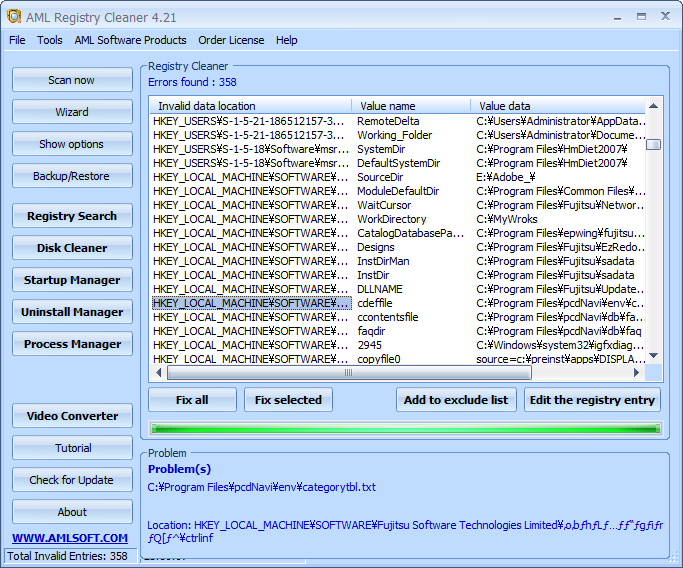Open the Tools menu

point(50,40)
